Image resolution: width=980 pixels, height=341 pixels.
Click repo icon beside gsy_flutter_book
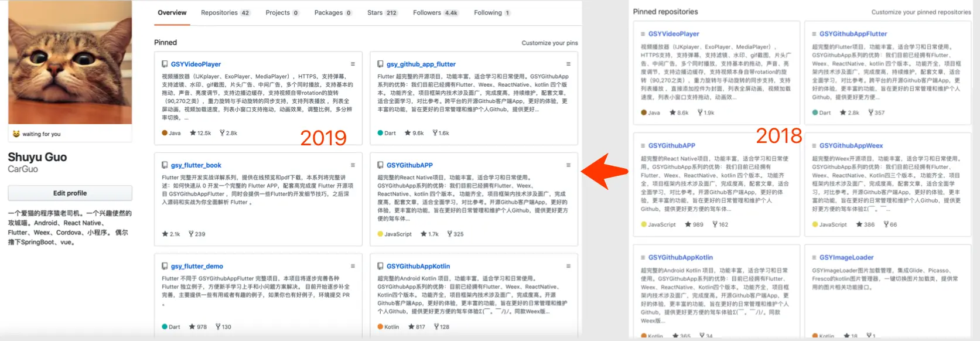coord(165,165)
